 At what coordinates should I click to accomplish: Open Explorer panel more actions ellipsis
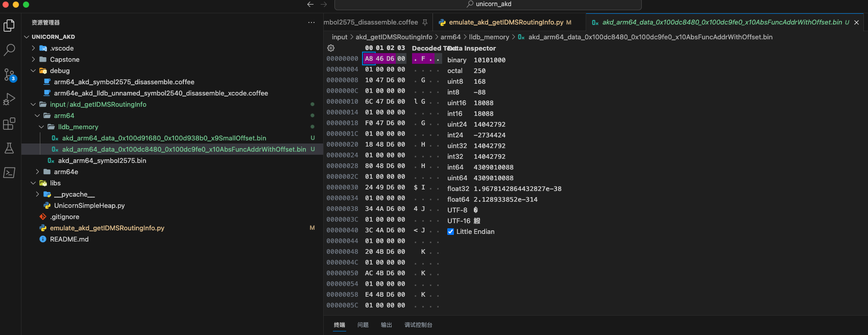(x=311, y=22)
